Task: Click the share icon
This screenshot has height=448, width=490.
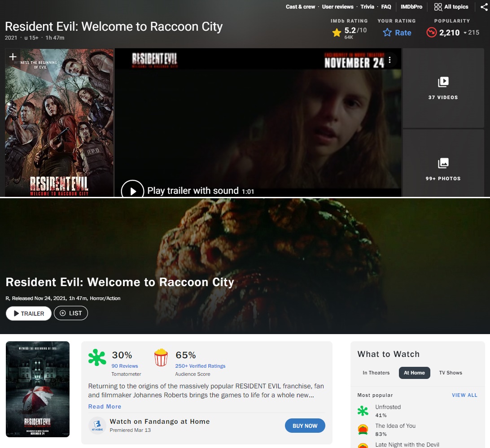Action: coord(484,7)
